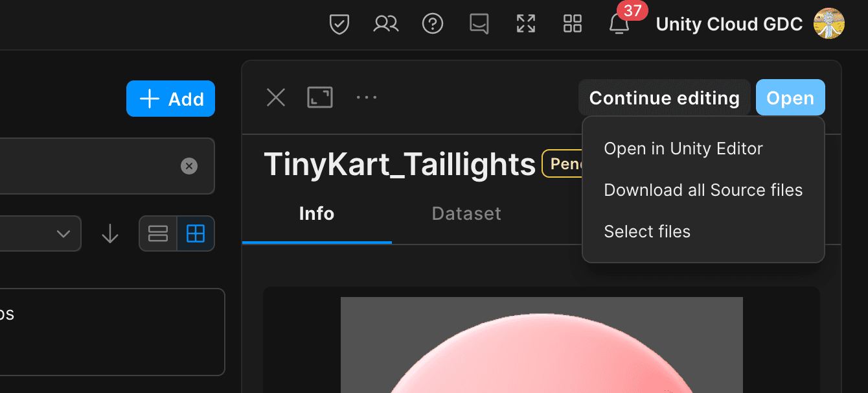Switch to list view layout
This screenshot has width=868, height=393.
click(x=159, y=233)
